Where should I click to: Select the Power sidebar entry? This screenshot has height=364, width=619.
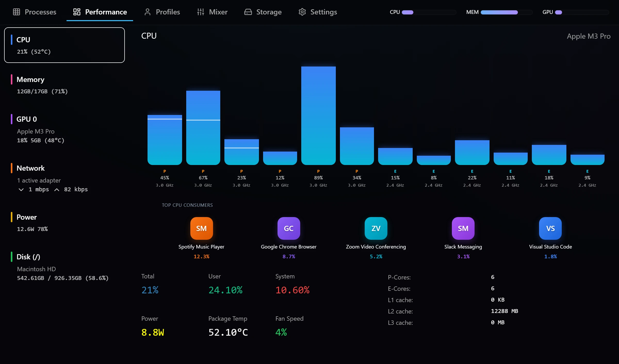point(64,222)
